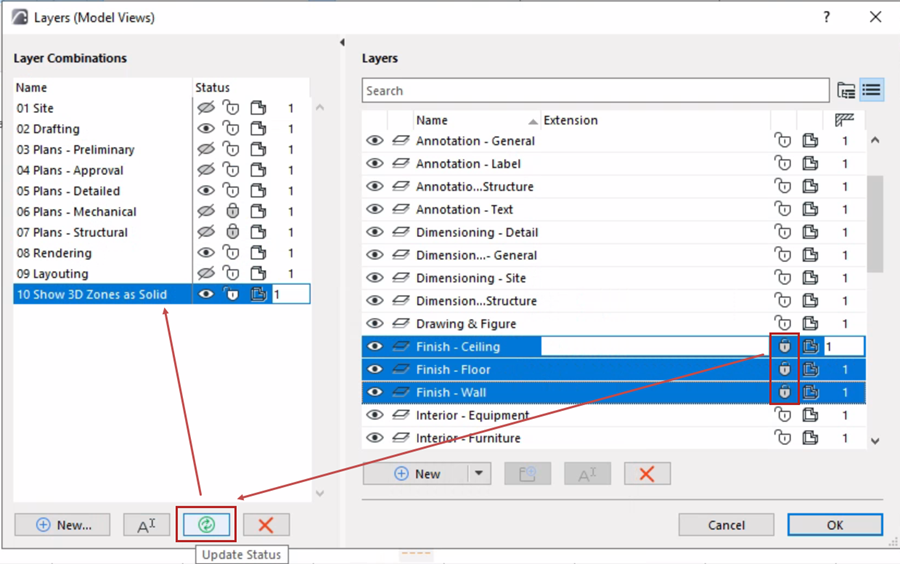This screenshot has height=564, width=900.
Task: Click the new folder button under Layers
Action: point(527,474)
